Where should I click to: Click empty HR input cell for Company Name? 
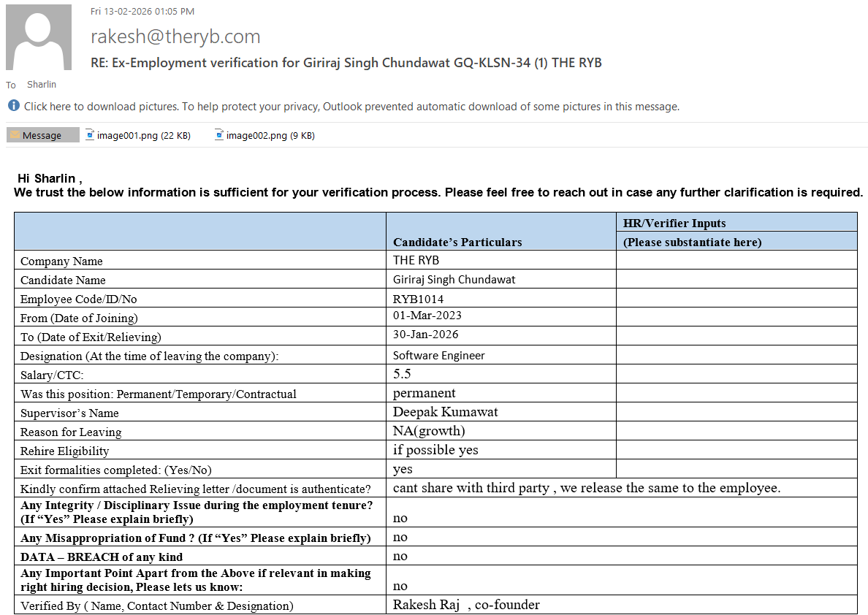pos(736,260)
